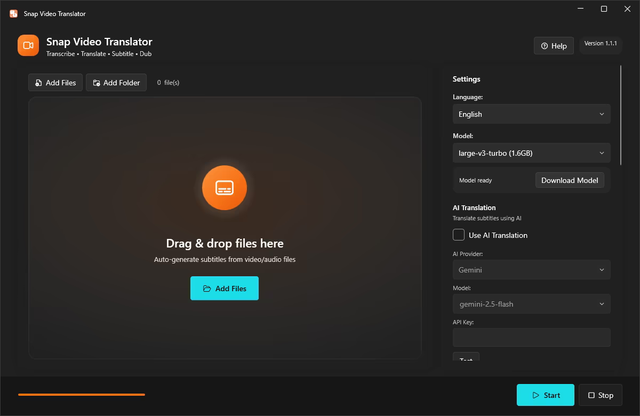The width and height of the screenshot is (640, 416).
Task: Open the large-v3-turbo model dropdown
Action: [531, 153]
